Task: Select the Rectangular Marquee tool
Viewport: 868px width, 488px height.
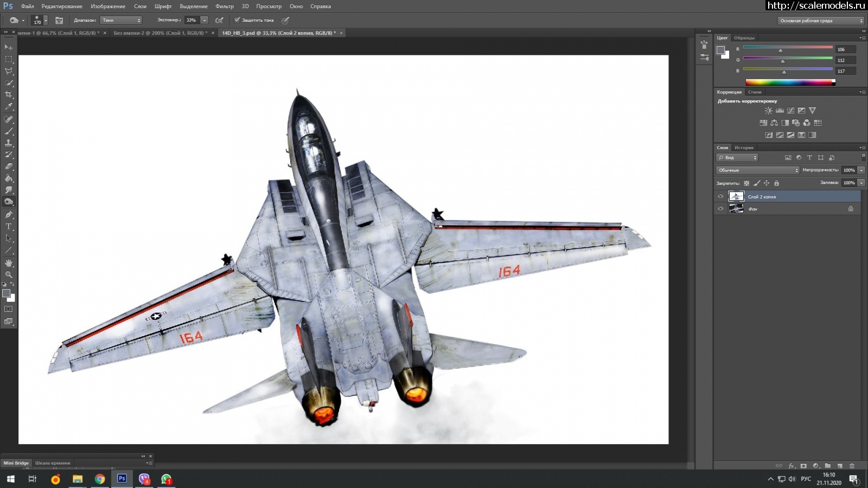Action: (x=9, y=60)
